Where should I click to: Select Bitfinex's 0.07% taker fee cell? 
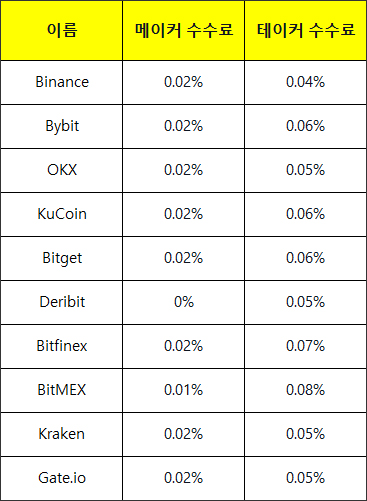pos(305,346)
